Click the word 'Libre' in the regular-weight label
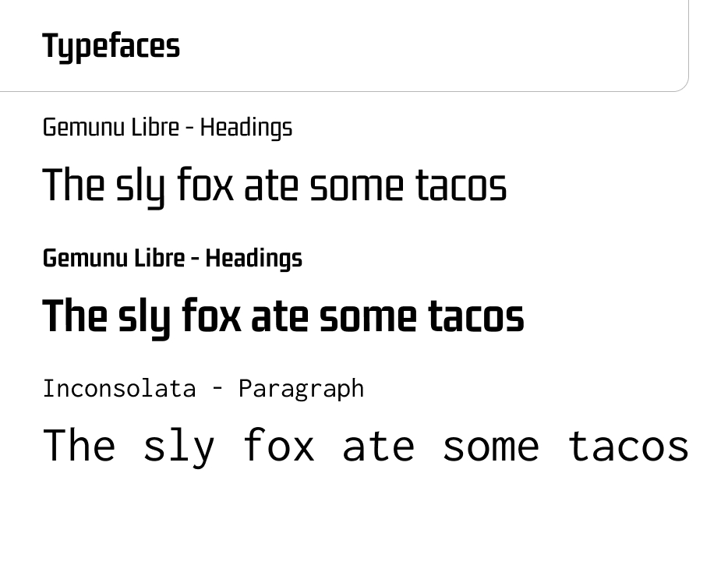The width and height of the screenshot is (728, 579). pos(155,127)
